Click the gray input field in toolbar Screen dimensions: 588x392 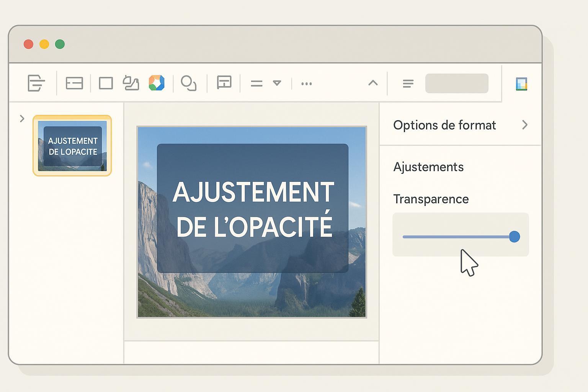pyautogui.click(x=457, y=83)
